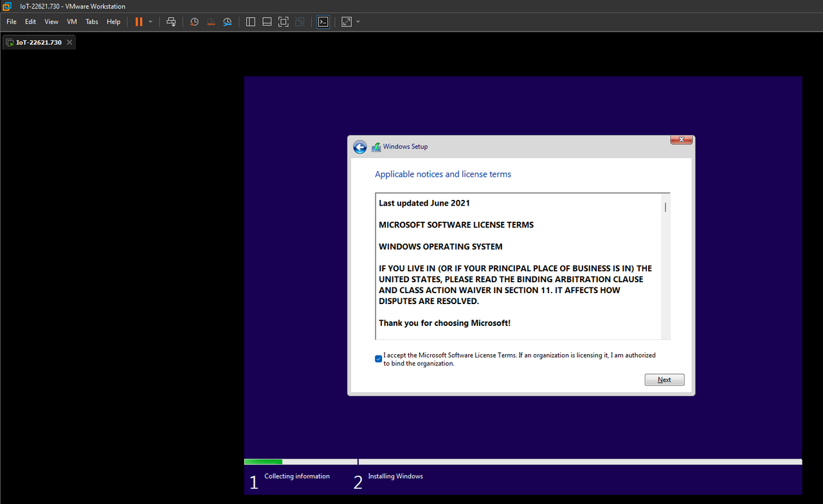Click the blue back arrow in Windows Setup

click(359, 147)
